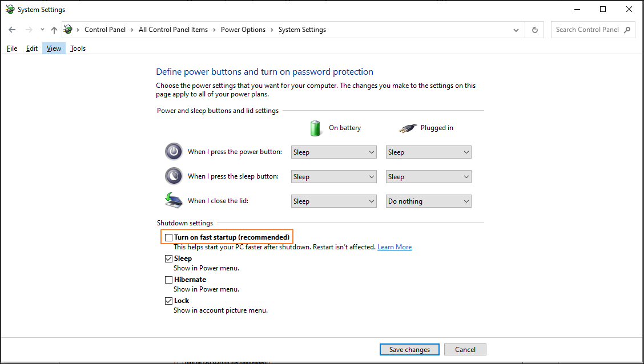
Task: Enable Turn on fast startup checkbox
Action: (x=168, y=237)
